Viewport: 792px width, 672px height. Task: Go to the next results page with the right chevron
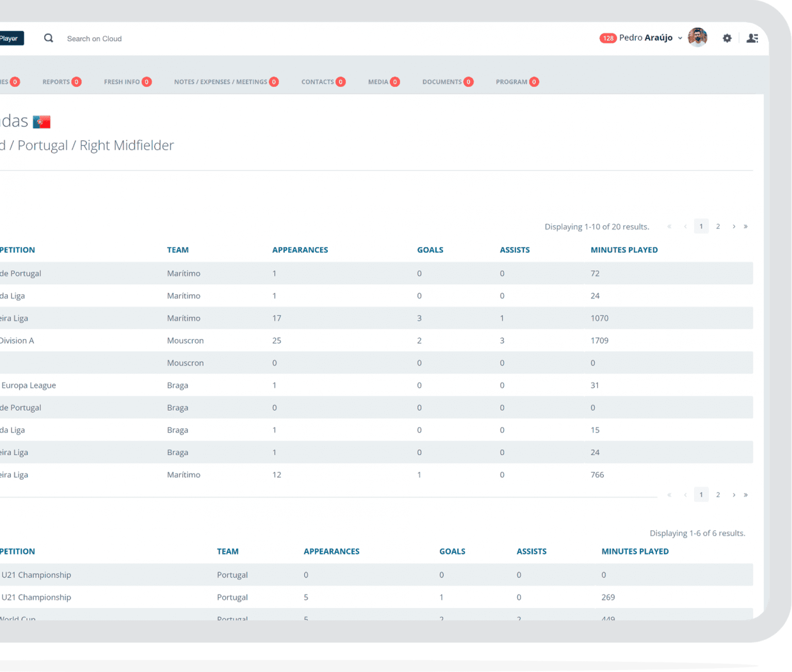coord(734,226)
